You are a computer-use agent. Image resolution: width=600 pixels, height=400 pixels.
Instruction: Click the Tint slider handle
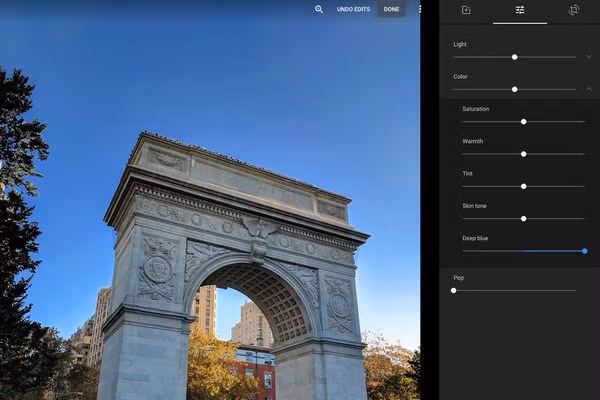point(523,186)
